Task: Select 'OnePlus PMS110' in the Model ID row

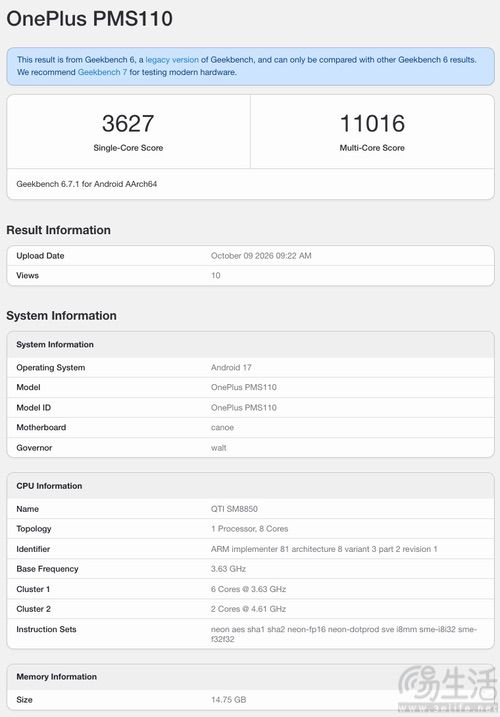Action: click(x=244, y=407)
